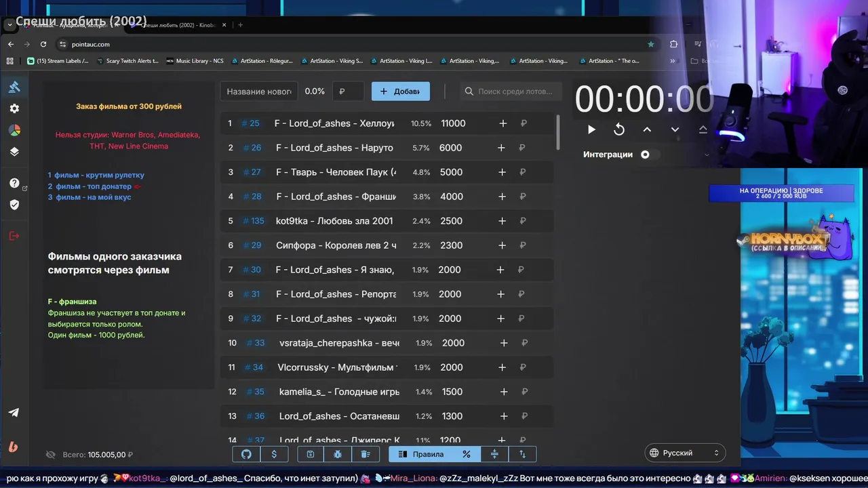Focus the ruble amount input field
The image size is (868, 488).
[x=348, y=91]
